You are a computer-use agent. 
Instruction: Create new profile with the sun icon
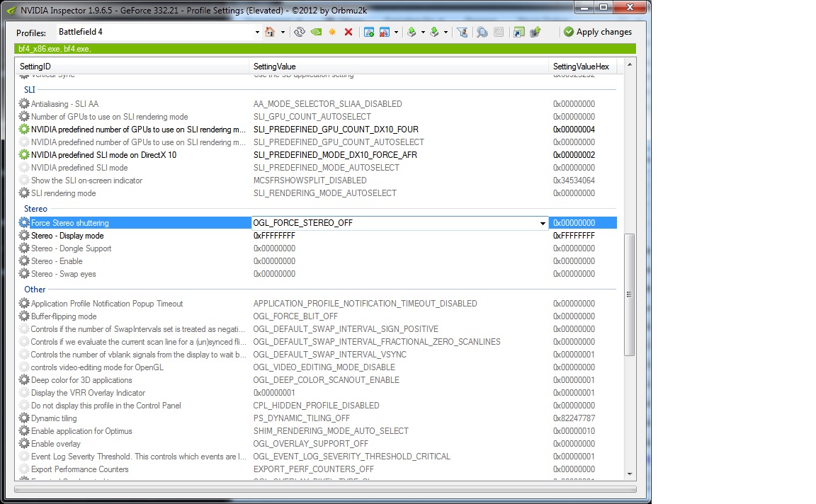click(332, 33)
